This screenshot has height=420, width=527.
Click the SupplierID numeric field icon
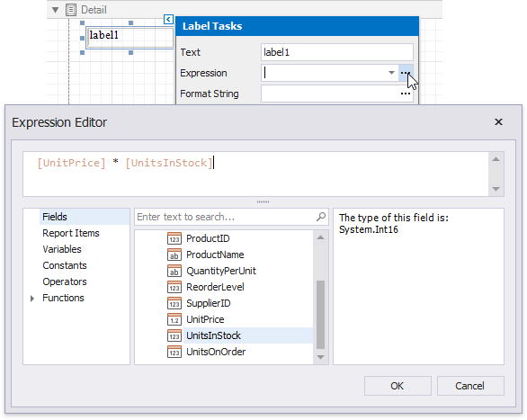[x=174, y=303]
